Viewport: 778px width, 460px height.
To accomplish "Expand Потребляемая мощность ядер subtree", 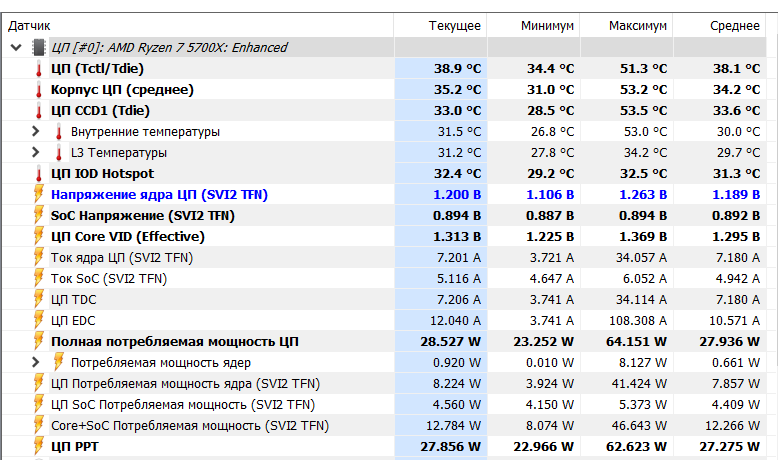I will click(x=36, y=362).
